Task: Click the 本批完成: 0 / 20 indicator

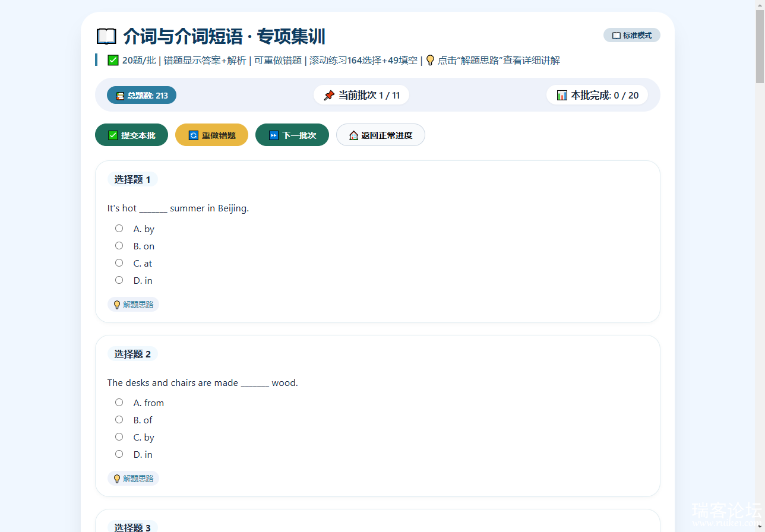Action: [x=597, y=95]
